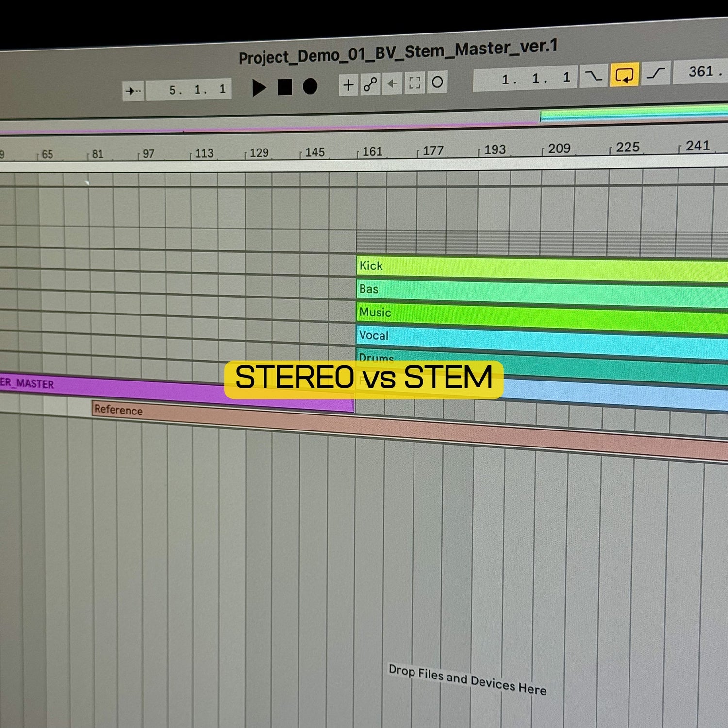Viewport: 728px width, 728px height.
Task: Enable MIDI Arrangement Overdub plus button
Action: (x=348, y=85)
